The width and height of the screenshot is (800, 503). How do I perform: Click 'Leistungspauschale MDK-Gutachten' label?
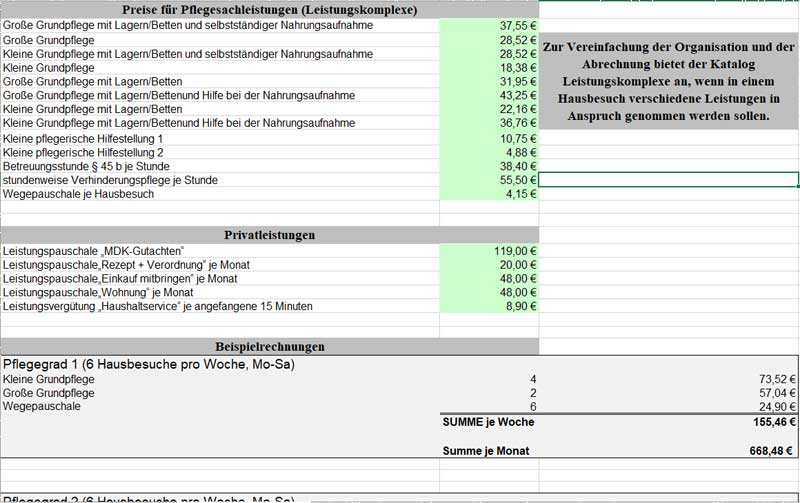point(93,251)
